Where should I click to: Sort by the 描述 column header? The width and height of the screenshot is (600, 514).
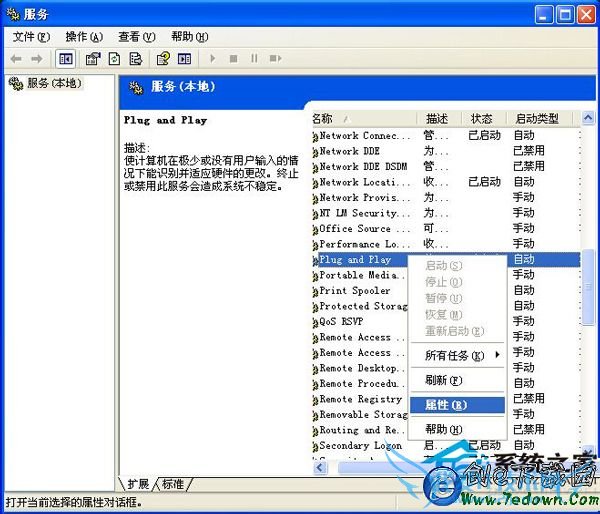[439, 119]
